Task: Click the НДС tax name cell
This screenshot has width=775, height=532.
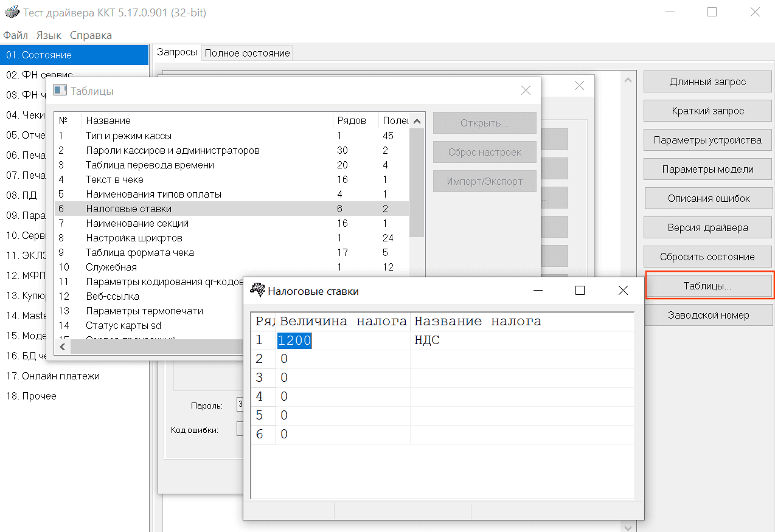Action: pyautogui.click(x=427, y=340)
